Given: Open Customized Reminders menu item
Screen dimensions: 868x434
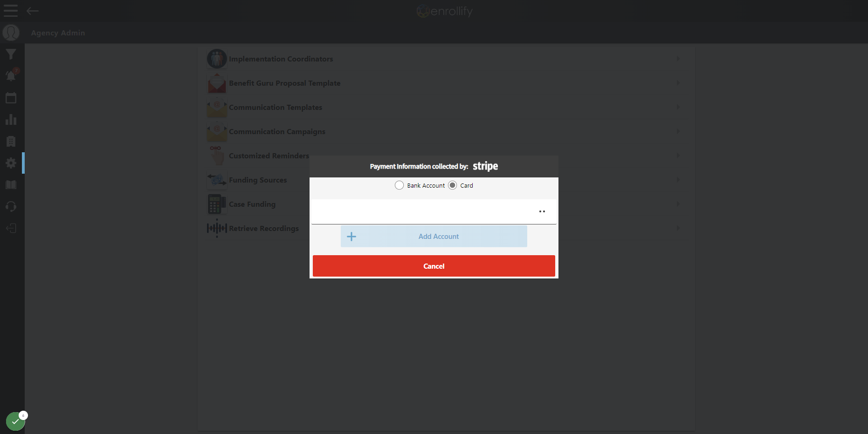Looking at the screenshot, I should coord(446,156).
